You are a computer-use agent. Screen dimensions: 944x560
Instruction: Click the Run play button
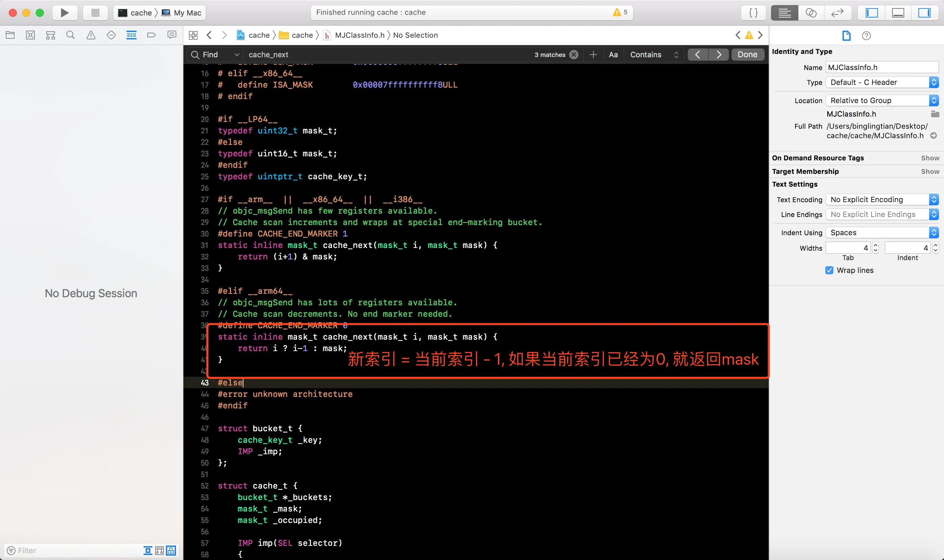click(65, 13)
